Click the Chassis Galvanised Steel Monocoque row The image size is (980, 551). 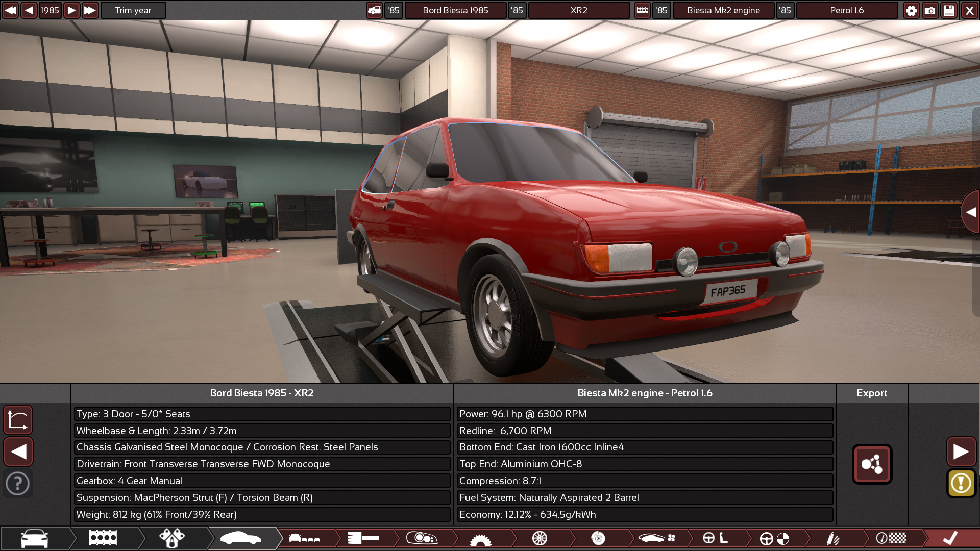pyautogui.click(x=262, y=447)
